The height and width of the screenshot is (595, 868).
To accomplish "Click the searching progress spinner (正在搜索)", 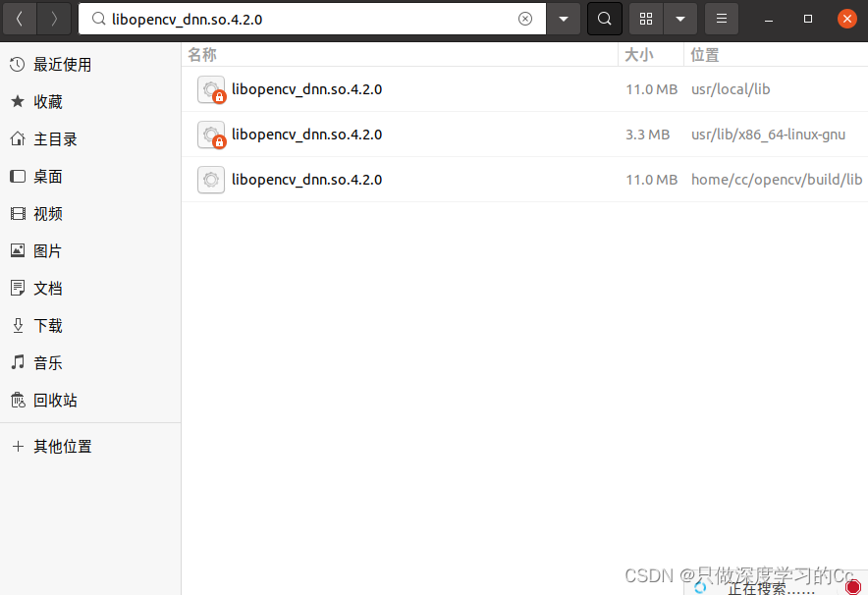I will (700, 585).
